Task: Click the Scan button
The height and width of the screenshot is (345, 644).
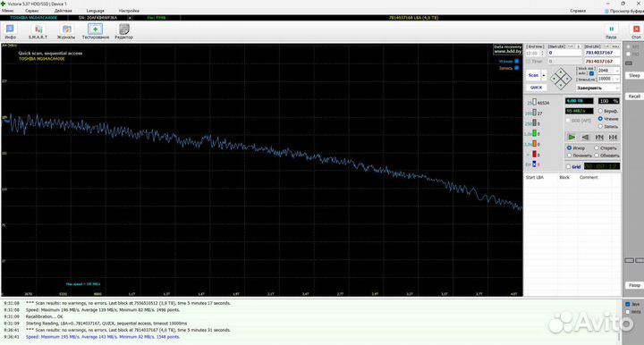Action: click(533, 75)
